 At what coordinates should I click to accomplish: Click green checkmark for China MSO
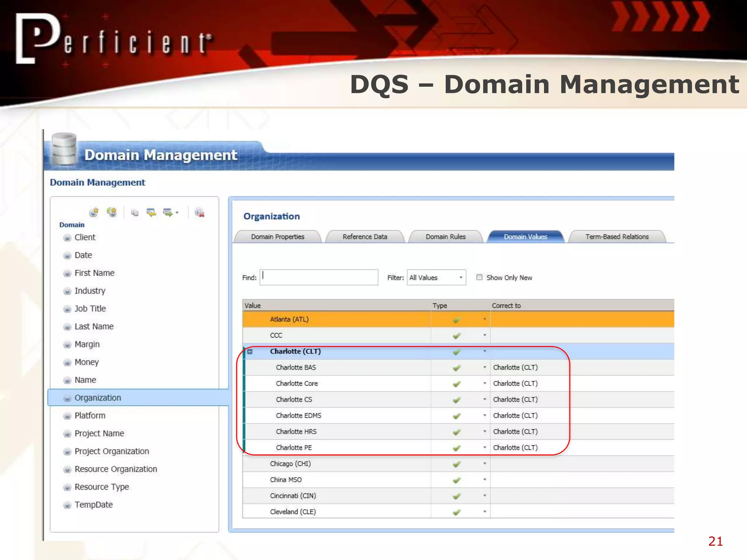click(457, 480)
